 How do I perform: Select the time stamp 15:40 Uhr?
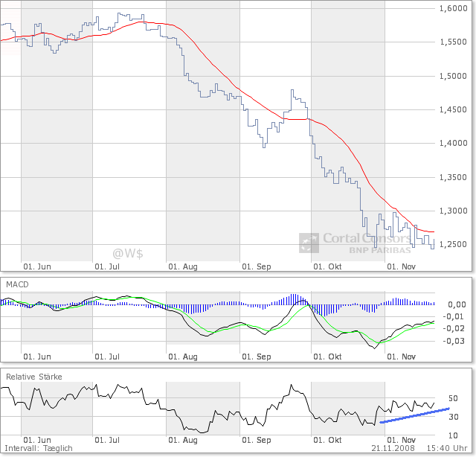point(447,449)
